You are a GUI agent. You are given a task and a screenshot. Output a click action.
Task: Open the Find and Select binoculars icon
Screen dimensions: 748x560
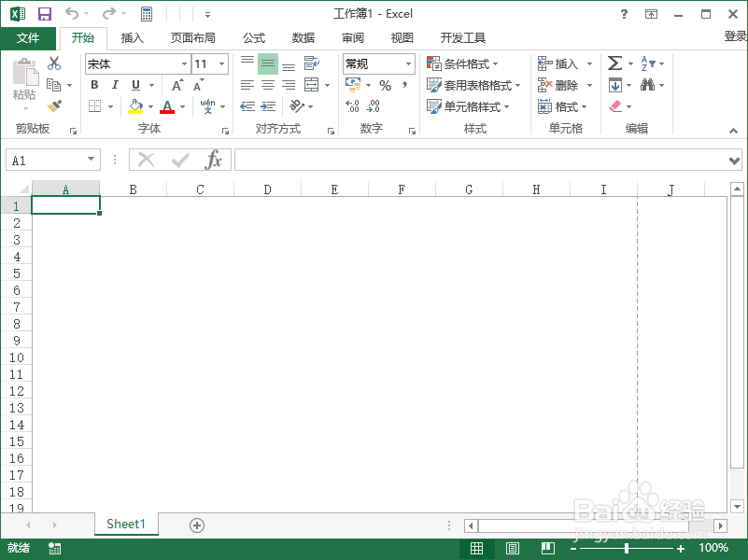pos(648,85)
